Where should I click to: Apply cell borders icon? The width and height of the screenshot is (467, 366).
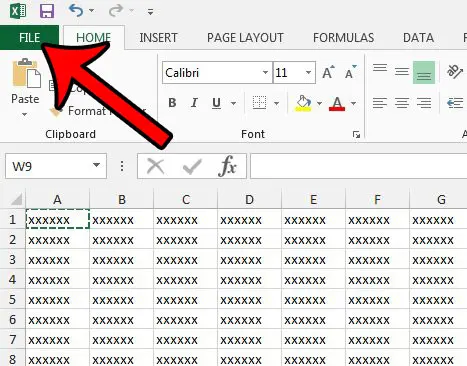click(259, 103)
